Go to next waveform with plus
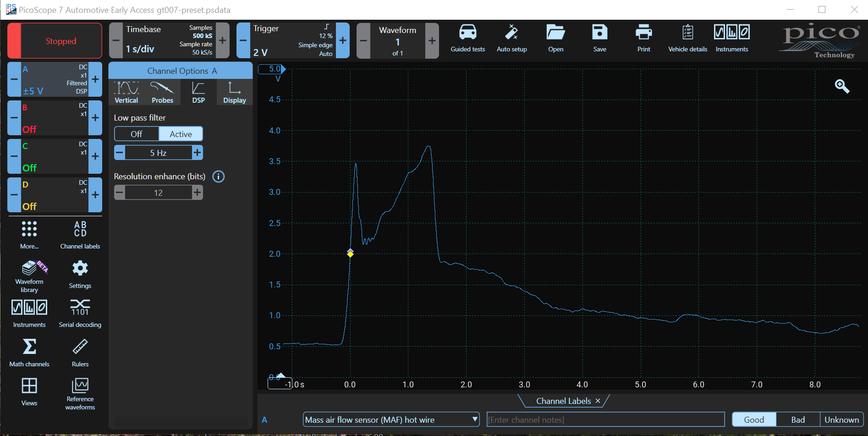Screen dimensions: 868x436 (x=432, y=41)
